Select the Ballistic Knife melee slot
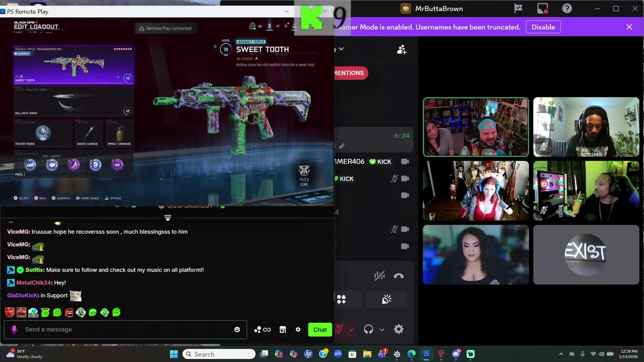This screenshot has height=362, width=644. (x=73, y=102)
